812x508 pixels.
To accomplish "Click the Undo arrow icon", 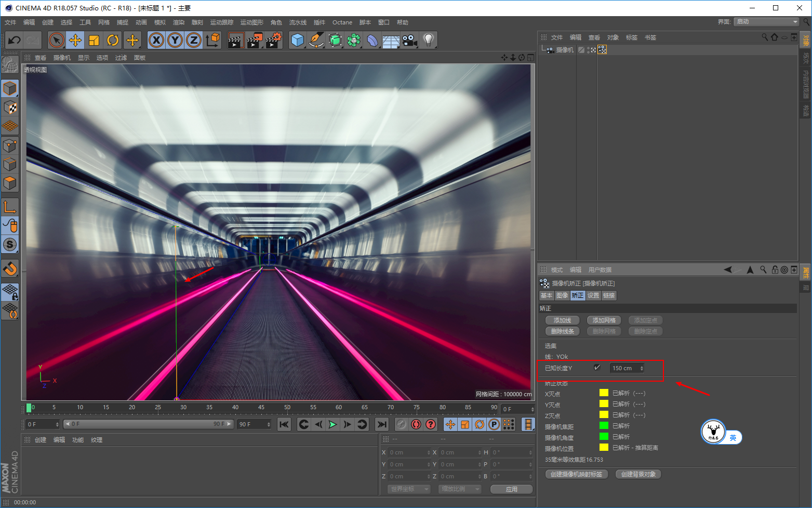I will (x=15, y=40).
